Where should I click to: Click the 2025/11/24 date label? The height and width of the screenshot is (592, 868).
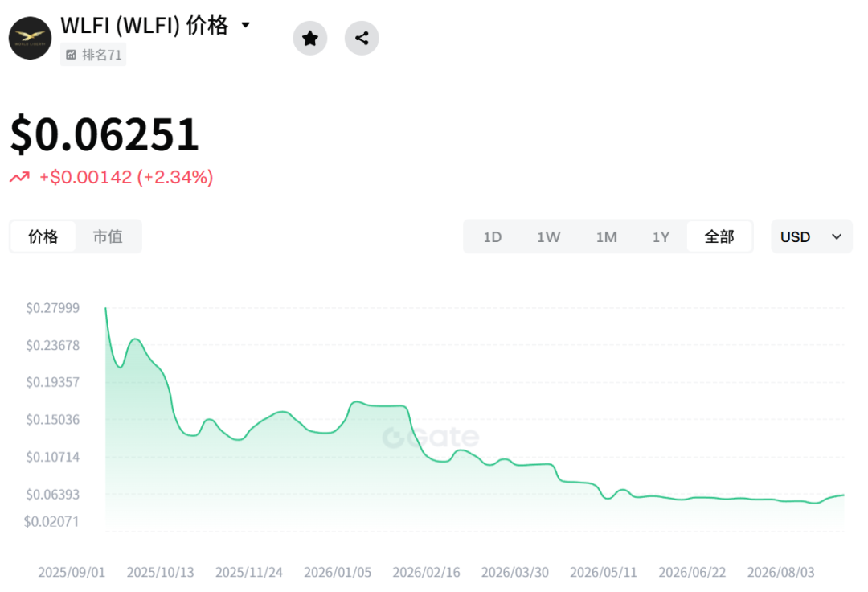(x=249, y=572)
